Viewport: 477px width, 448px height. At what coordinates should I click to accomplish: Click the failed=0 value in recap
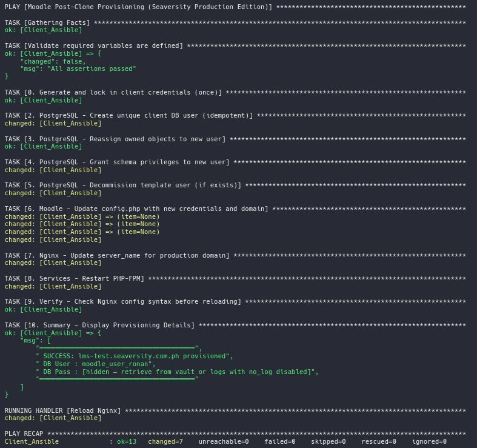[x=280, y=441]
